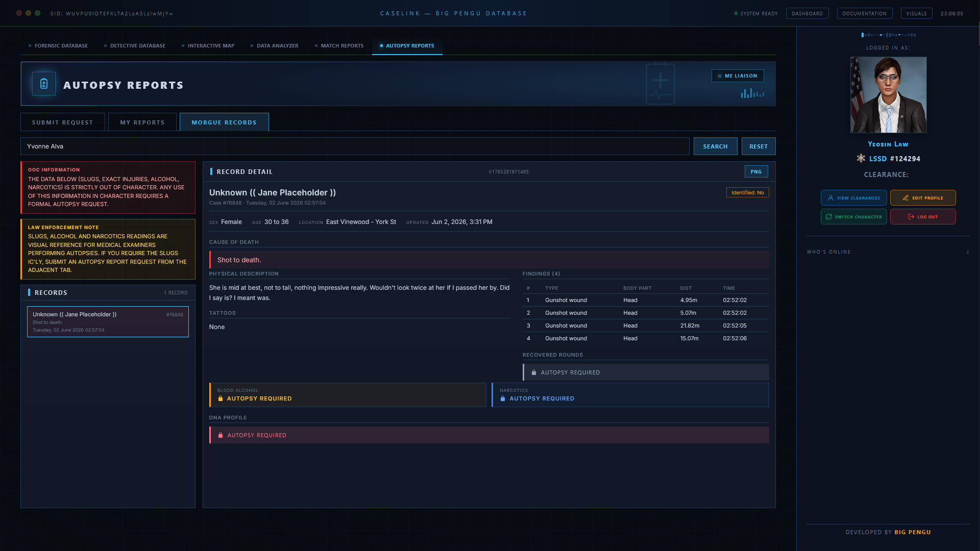Open the Documentation page
Screen dimensions: 980x551
(x=864, y=14)
